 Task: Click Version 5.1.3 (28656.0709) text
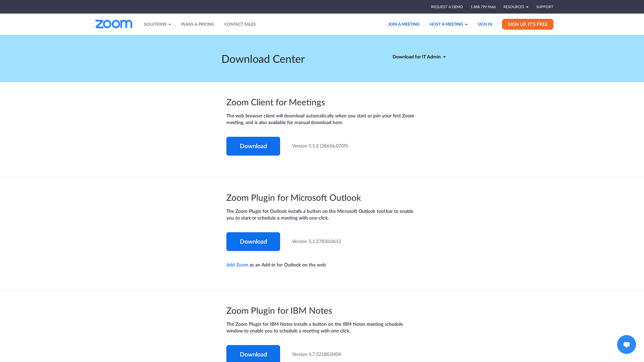pos(320,146)
